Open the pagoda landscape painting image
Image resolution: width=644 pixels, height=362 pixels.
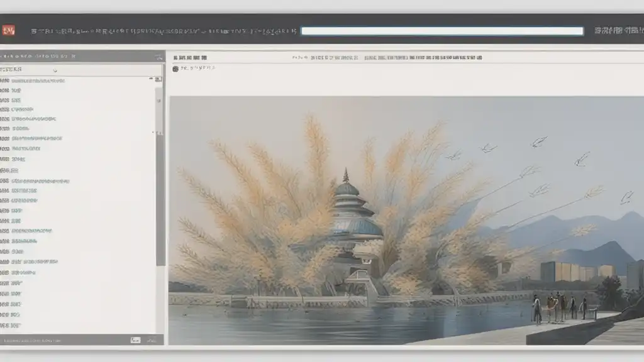coord(406,221)
